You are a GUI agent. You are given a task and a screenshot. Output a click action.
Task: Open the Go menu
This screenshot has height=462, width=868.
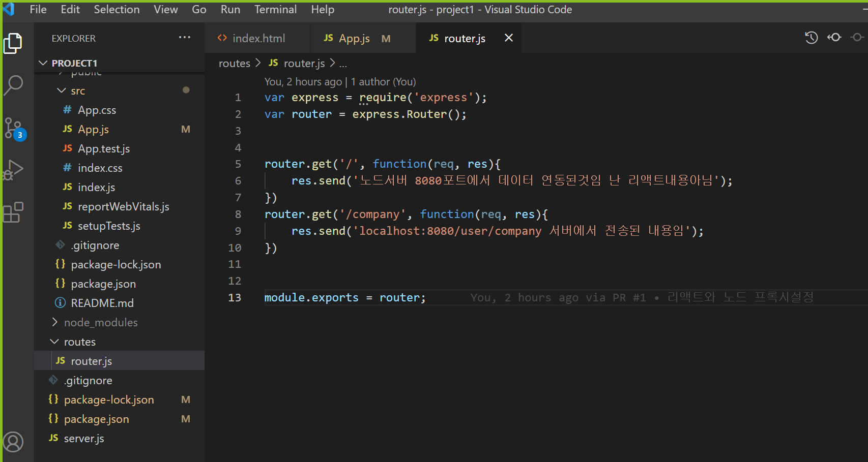click(198, 9)
